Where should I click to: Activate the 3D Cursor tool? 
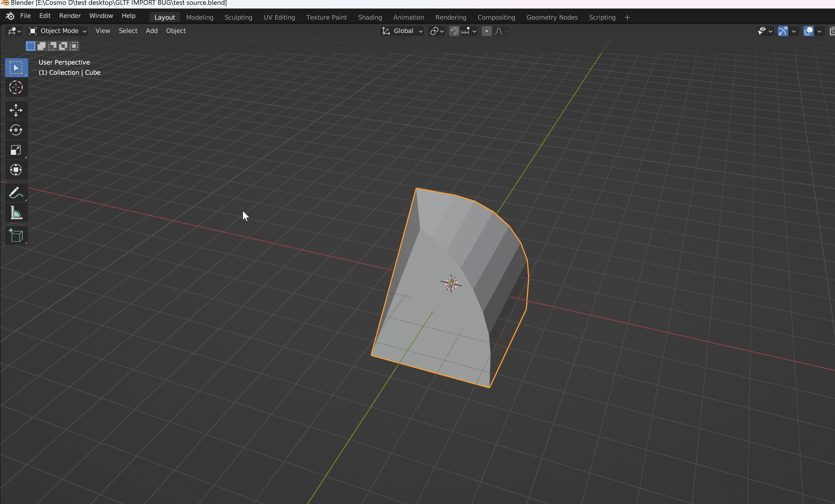16,87
